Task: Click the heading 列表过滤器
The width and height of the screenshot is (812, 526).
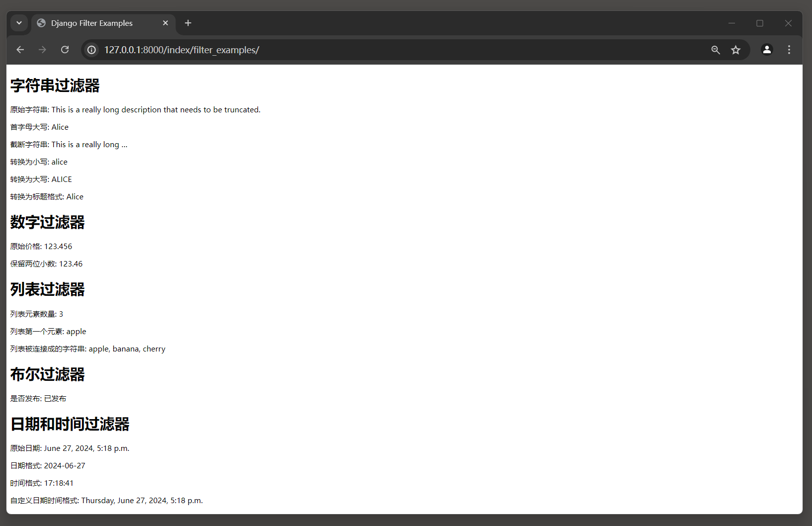Action: (48, 289)
